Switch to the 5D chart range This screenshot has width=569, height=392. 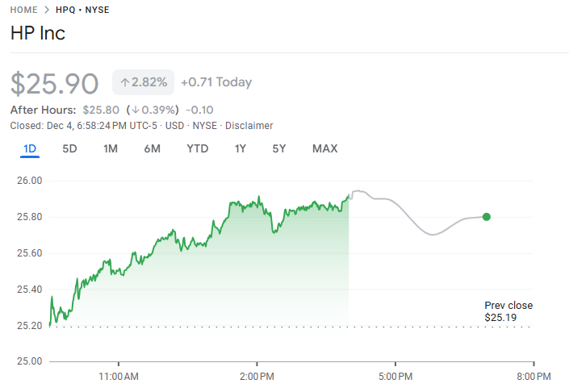(x=70, y=148)
